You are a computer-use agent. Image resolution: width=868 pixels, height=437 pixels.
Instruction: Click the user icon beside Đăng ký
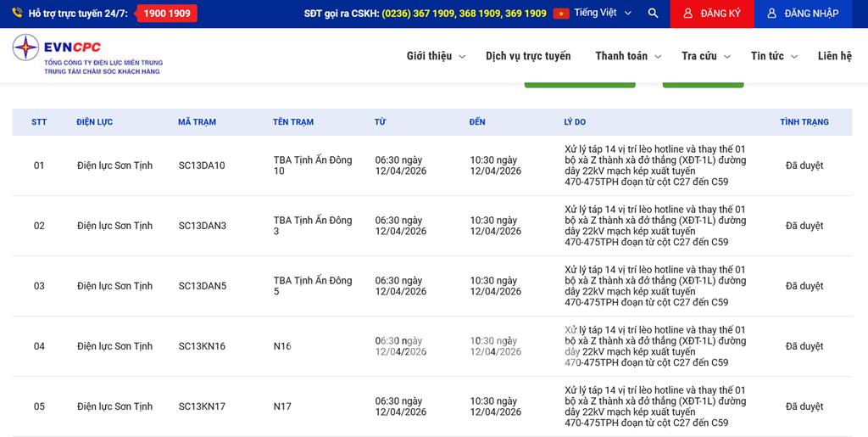[687, 14]
